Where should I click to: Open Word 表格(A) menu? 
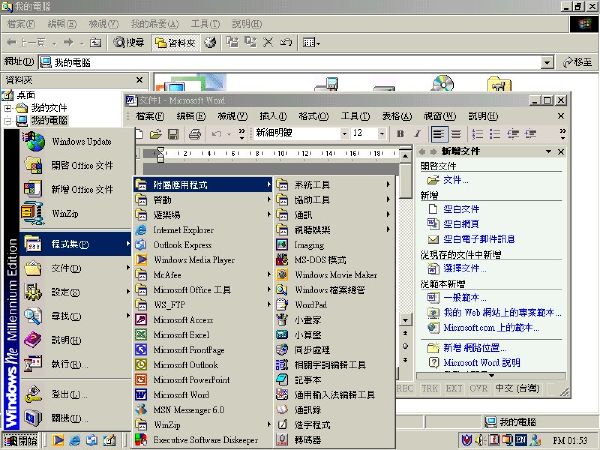(397, 116)
